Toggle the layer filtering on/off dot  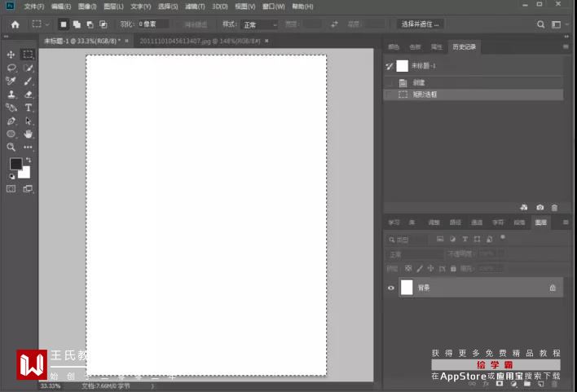click(503, 238)
